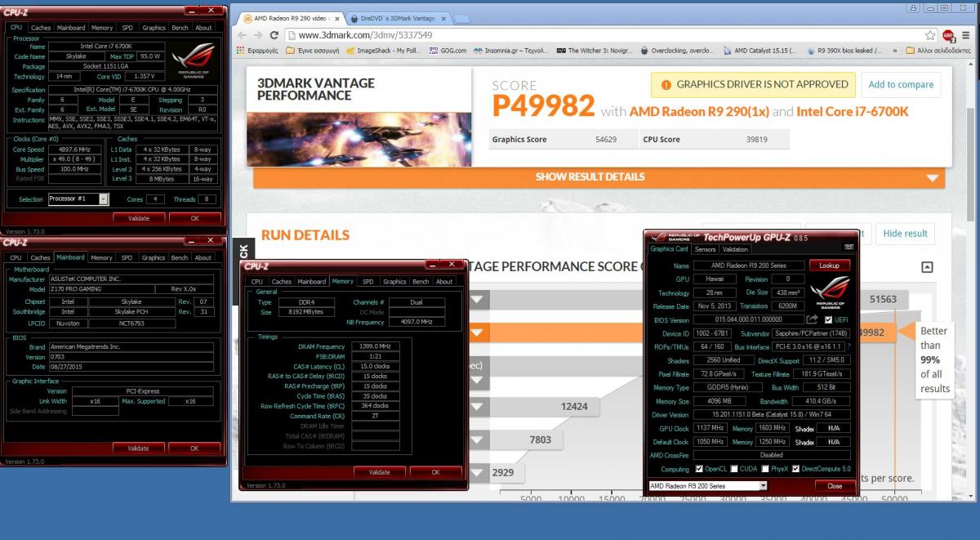Screen dimensions: 980x540
Task: Click the GPU Clock value 1137 MHz
Action: [x=710, y=428]
